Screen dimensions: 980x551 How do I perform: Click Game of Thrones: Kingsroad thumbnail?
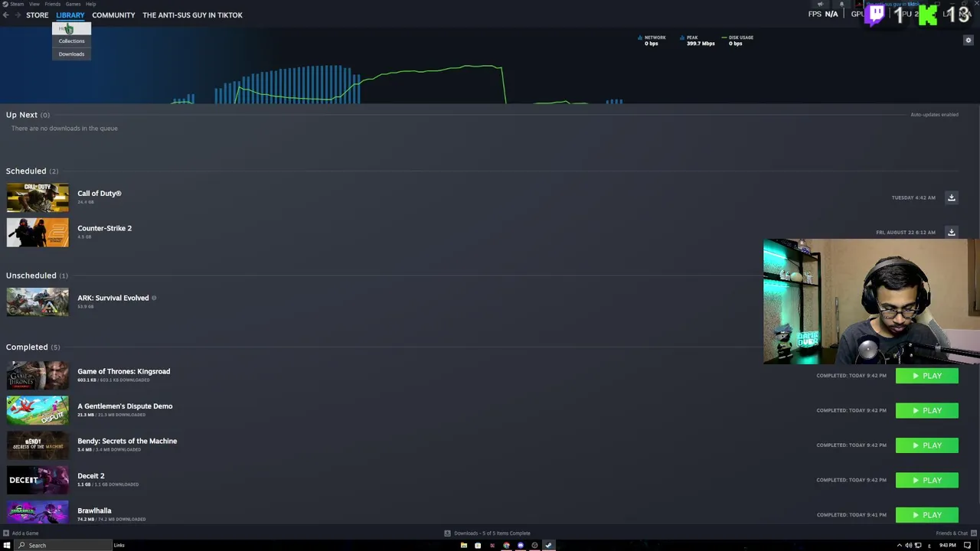click(38, 376)
